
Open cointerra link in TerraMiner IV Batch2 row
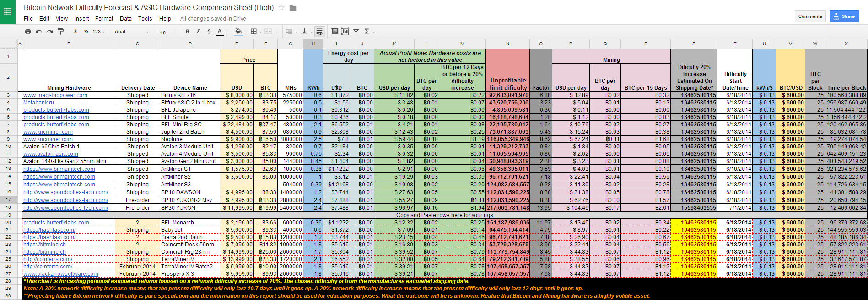(x=48, y=267)
